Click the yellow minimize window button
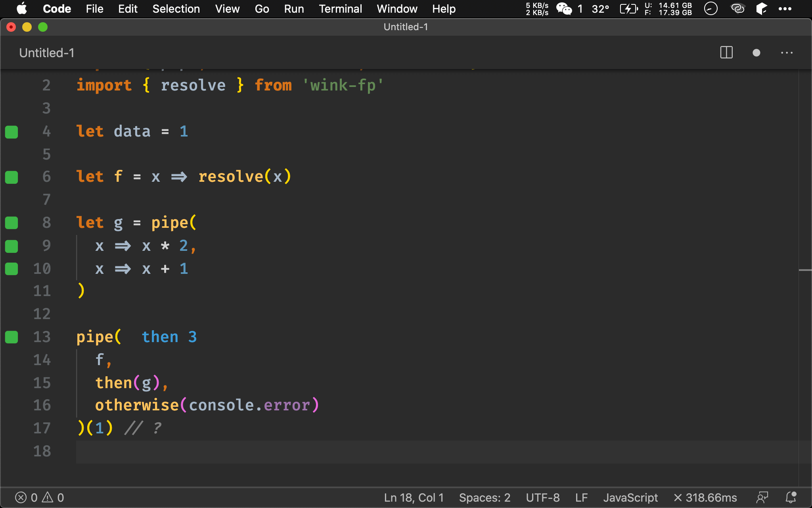Screen dimensions: 812x508 tap(27, 27)
